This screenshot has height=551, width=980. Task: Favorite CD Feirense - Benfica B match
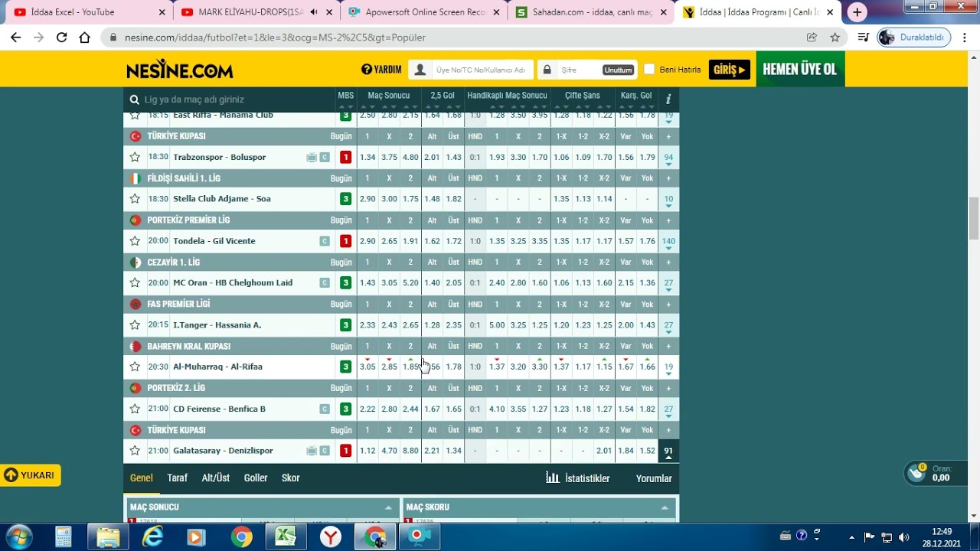135,409
